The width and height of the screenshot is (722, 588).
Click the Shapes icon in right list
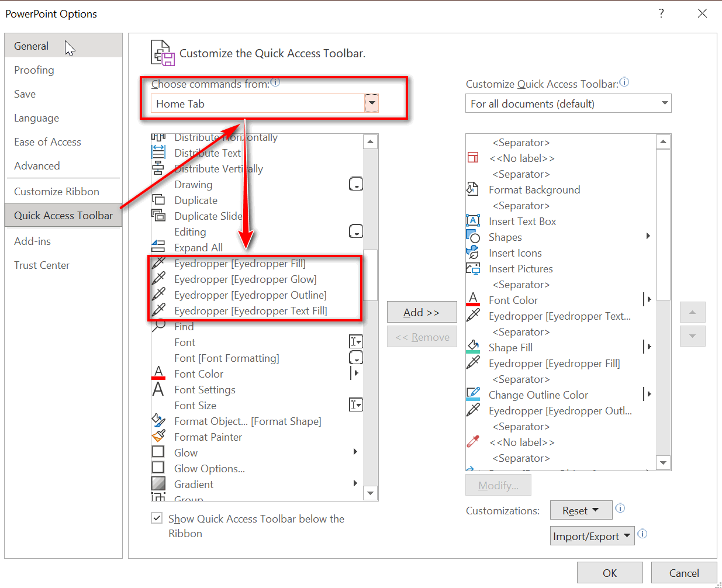tap(473, 236)
